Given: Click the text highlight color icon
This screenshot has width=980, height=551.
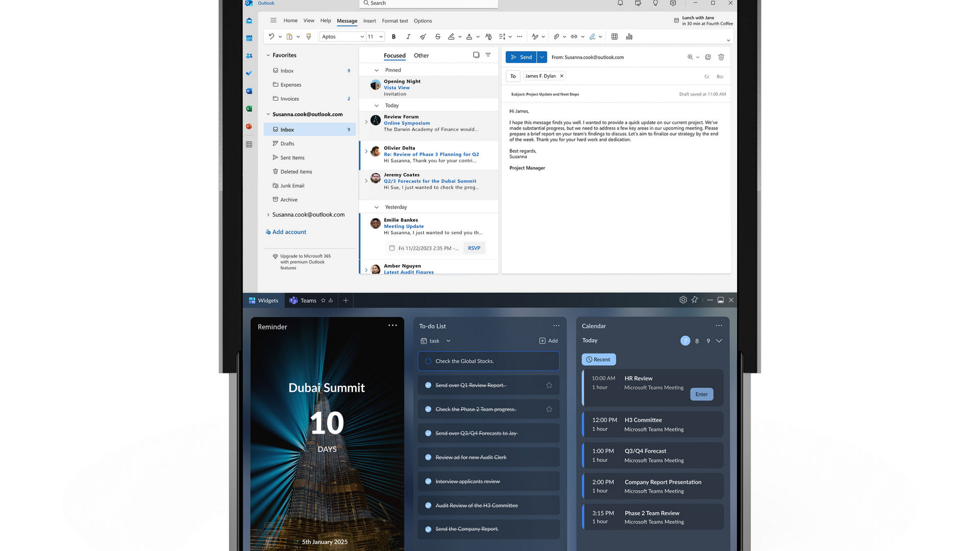Looking at the screenshot, I should pyautogui.click(x=451, y=37).
